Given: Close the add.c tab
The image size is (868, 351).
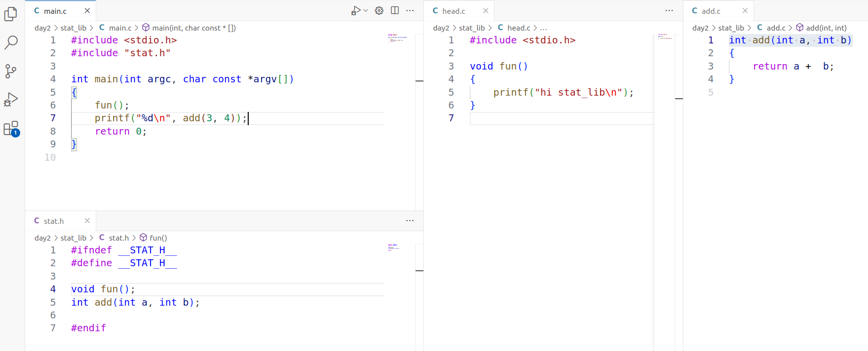Looking at the screenshot, I should pos(745,11).
